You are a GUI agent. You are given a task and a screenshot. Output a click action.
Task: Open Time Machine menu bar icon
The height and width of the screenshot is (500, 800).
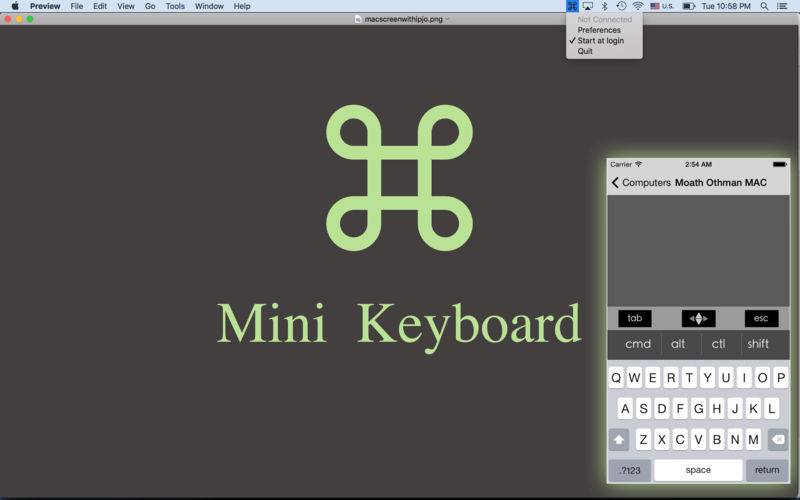click(621, 6)
